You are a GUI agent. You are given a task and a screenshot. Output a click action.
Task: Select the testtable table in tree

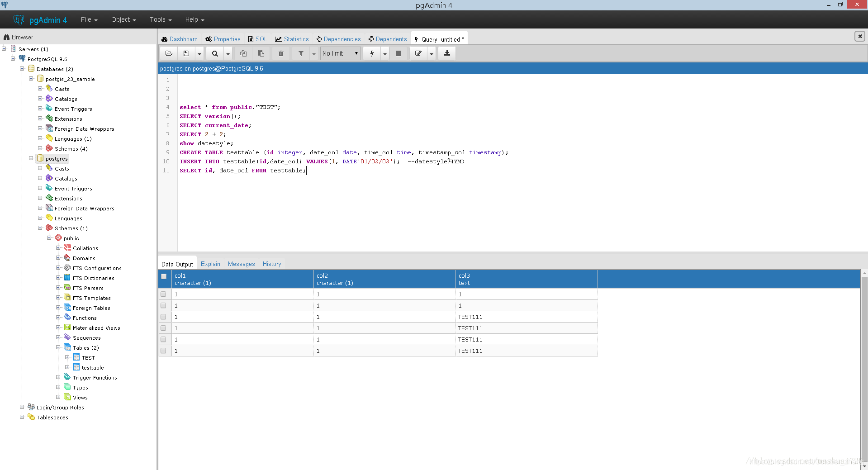click(93, 368)
